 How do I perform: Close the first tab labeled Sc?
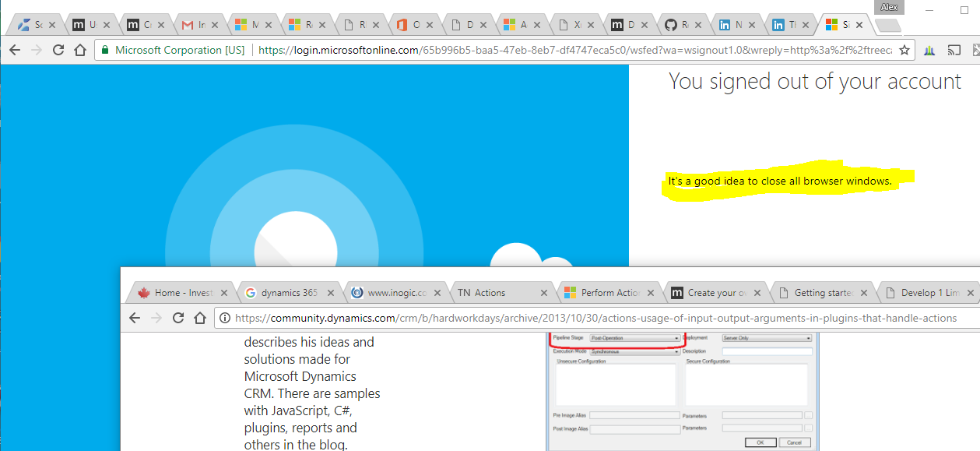[x=52, y=26]
